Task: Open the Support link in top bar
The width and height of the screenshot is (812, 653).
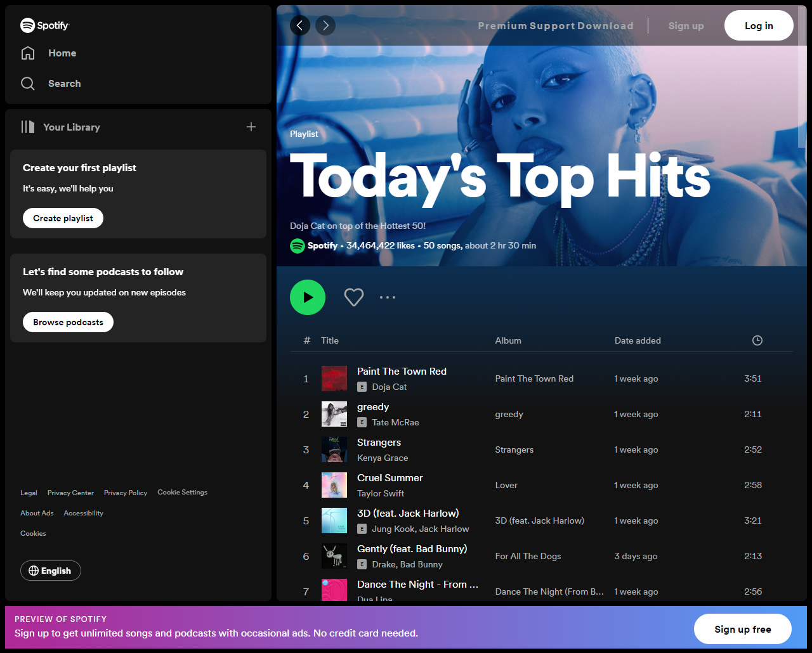Action: pos(553,26)
